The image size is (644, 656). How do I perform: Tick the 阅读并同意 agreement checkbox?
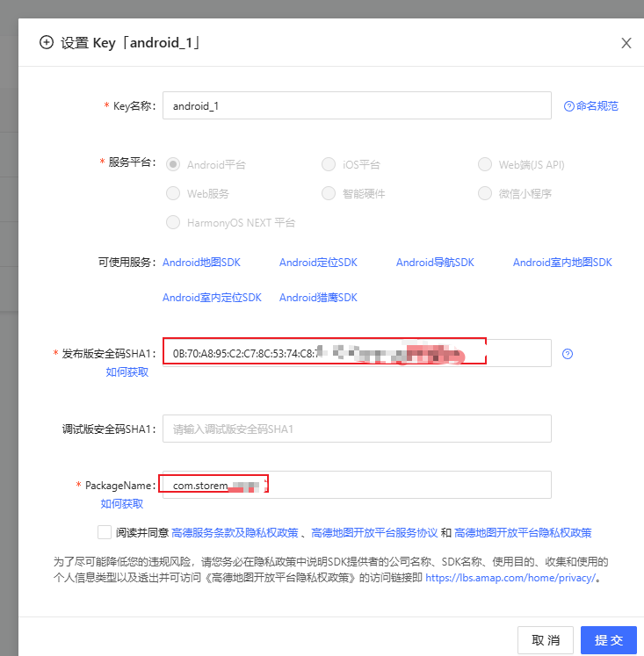(105, 532)
